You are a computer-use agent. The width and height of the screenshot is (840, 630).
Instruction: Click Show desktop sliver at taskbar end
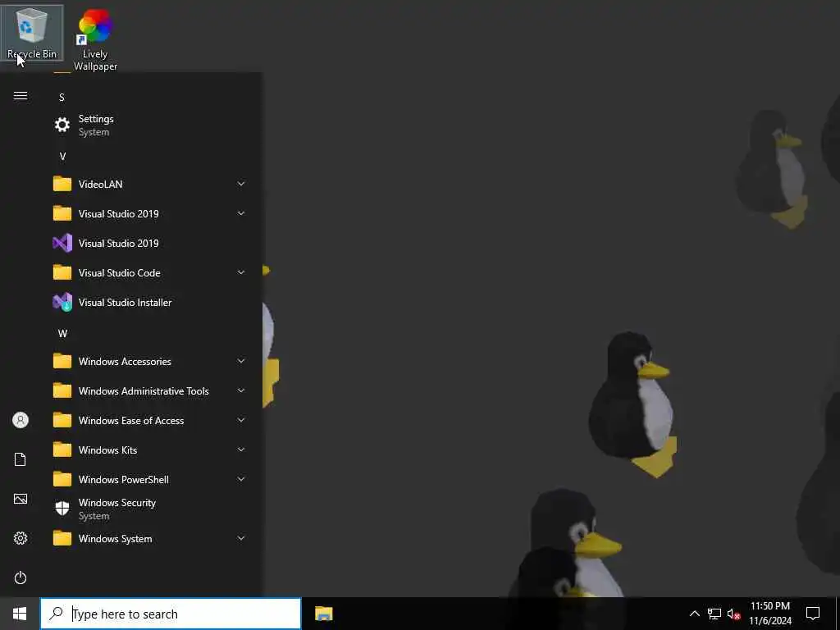838,614
